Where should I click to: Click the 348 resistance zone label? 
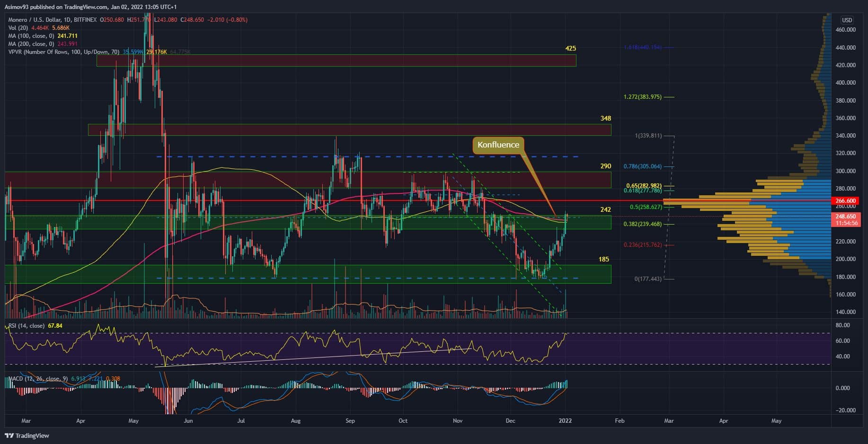pos(606,118)
